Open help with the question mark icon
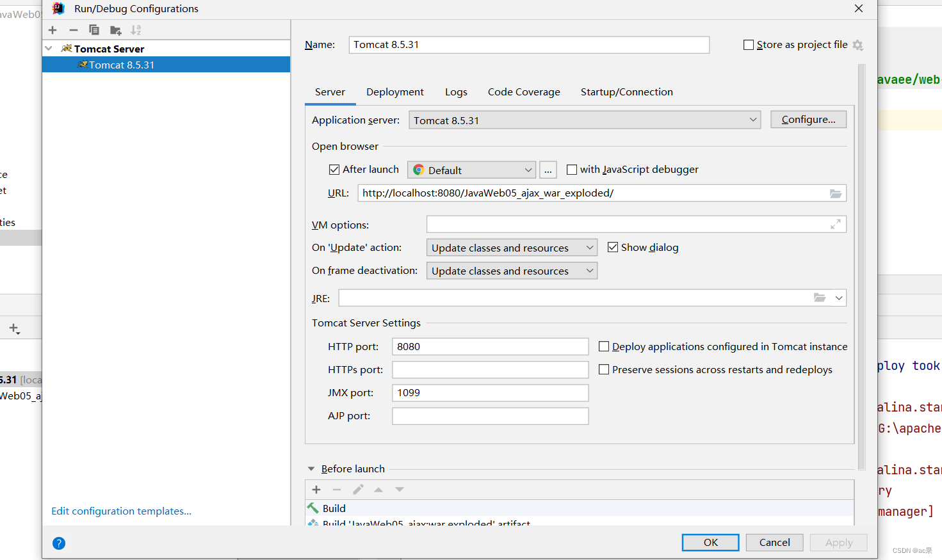Image resolution: width=942 pixels, height=560 pixels. click(59, 543)
